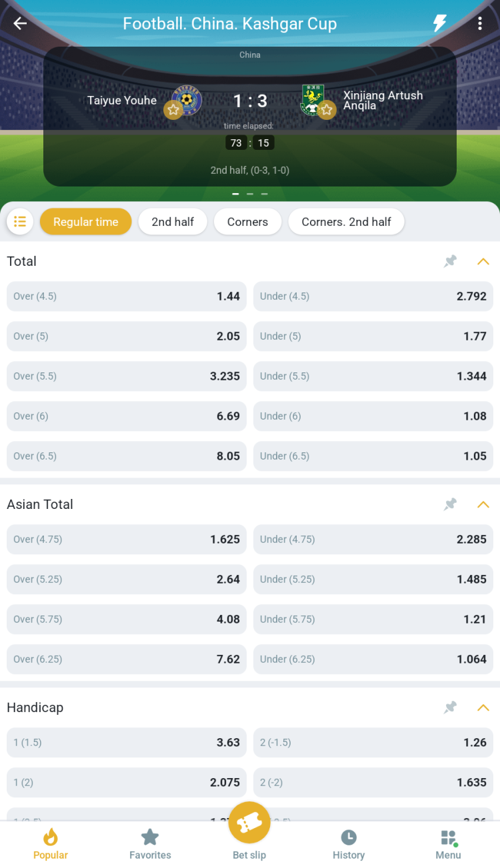The width and height of the screenshot is (500, 868).
Task: Favorite Xinjiang Artush Anqila team star
Action: point(326,110)
